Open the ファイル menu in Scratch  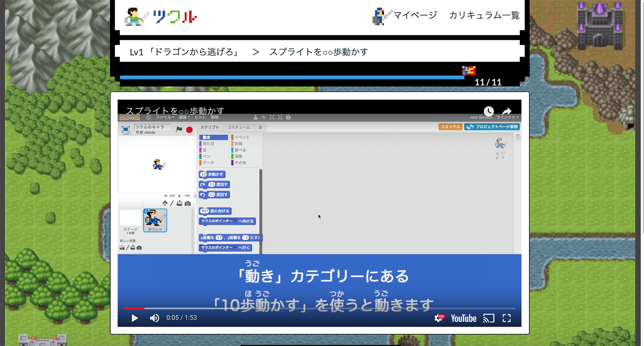click(165, 117)
